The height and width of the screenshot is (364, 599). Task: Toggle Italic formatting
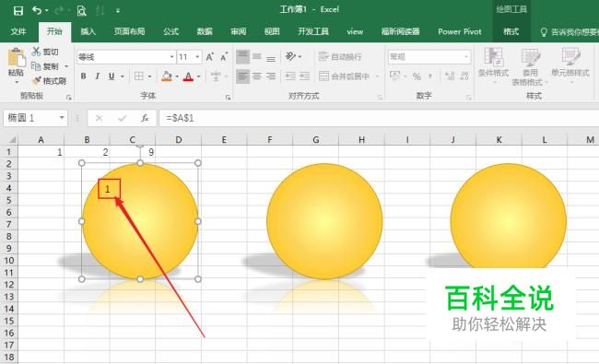98,76
